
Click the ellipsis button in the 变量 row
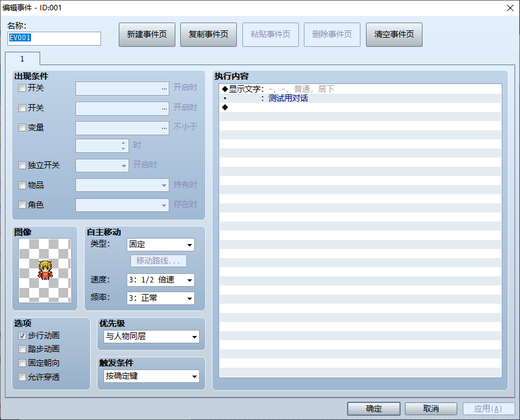(164, 128)
